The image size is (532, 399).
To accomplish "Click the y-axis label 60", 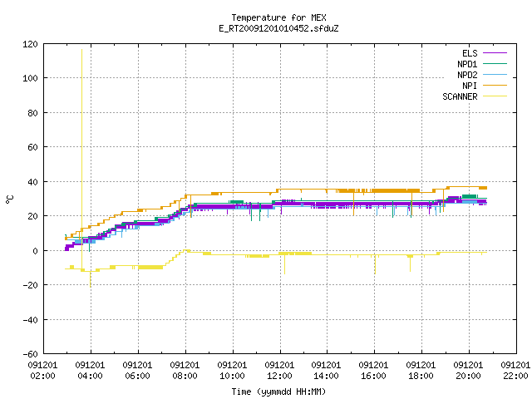I will (32, 147).
